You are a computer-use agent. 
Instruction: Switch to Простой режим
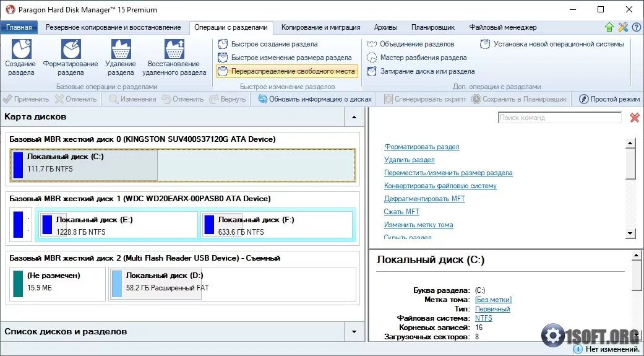tap(609, 99)
